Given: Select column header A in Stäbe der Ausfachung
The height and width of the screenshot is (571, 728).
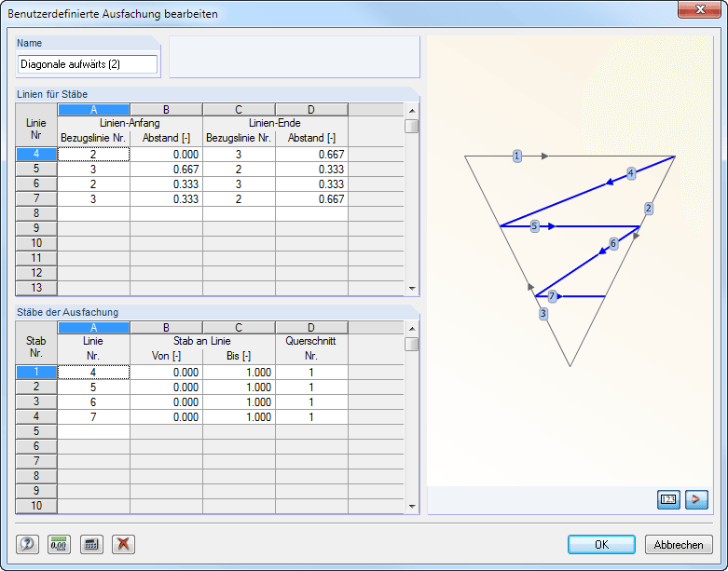Looking at the screenshot, I should point(93,328).
